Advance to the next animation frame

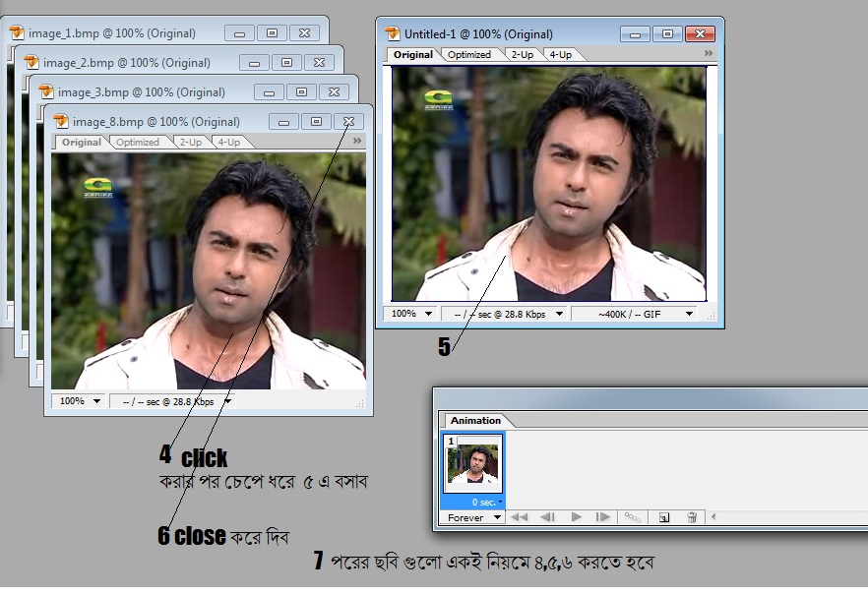[x=603, y=517]
